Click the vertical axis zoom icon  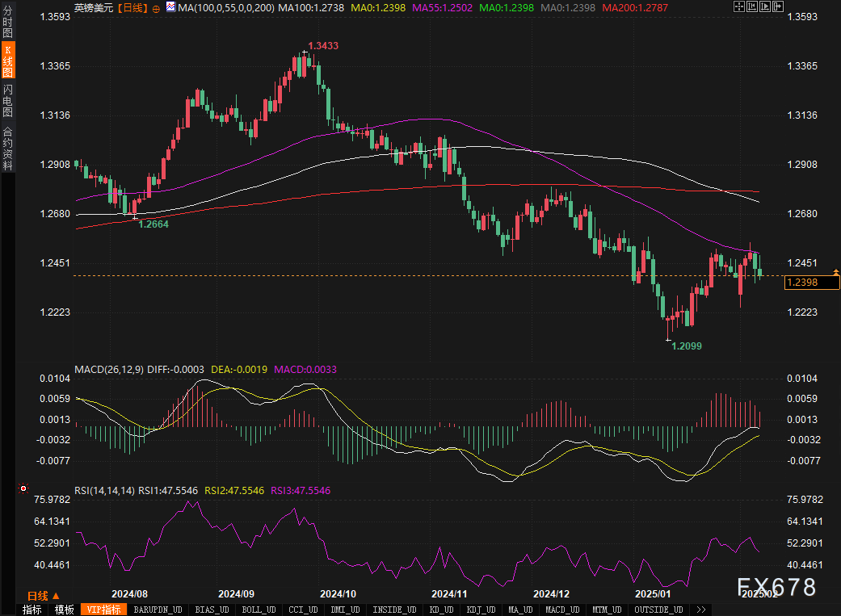click(x=752, y=6)
